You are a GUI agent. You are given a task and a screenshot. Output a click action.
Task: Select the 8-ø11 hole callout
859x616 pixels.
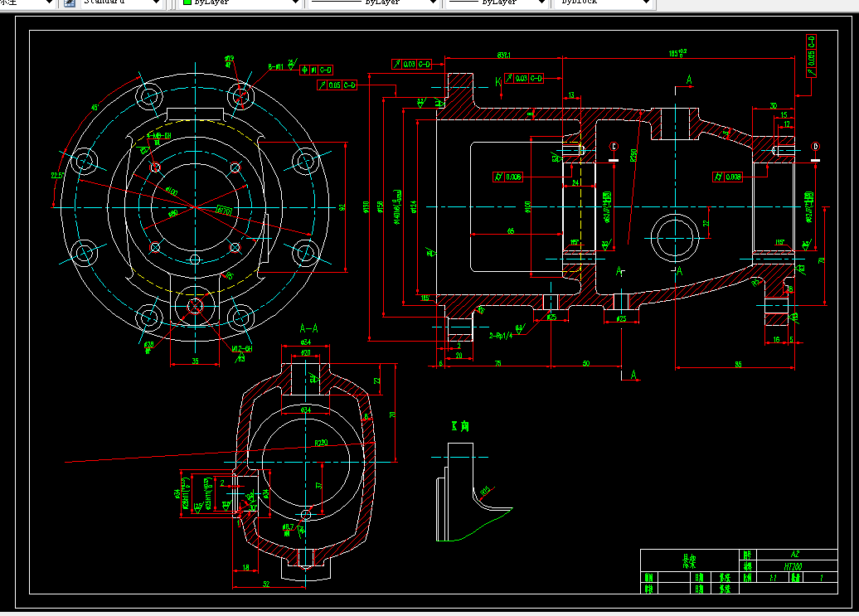(x=275, y=67)
